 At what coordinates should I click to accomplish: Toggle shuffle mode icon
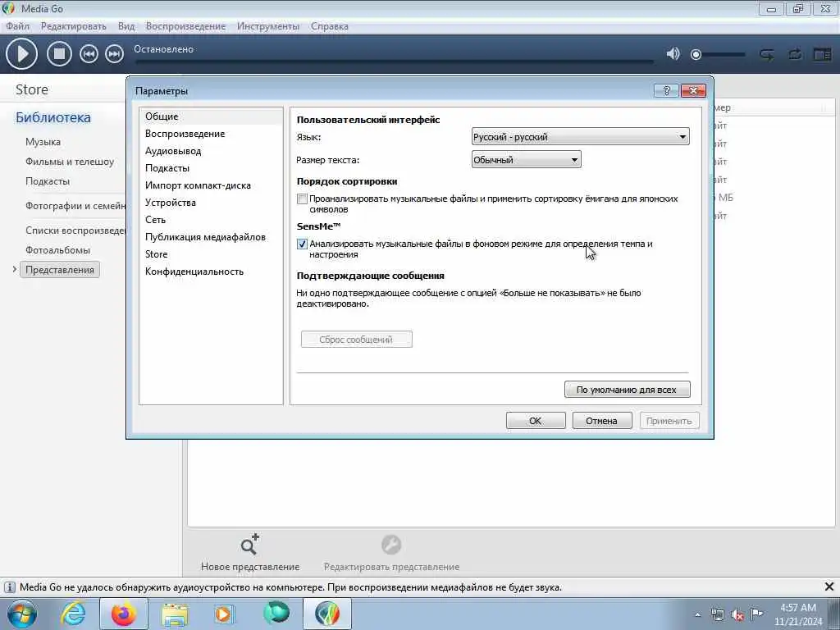coord(767,54)
